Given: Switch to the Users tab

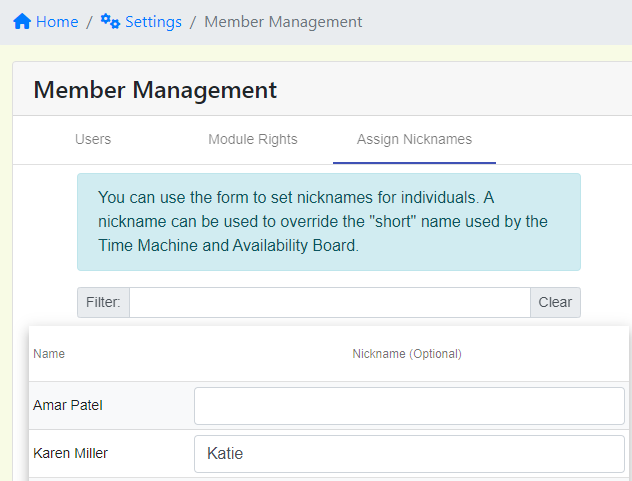Looking at the screenshot, I should tap(93, 139).
